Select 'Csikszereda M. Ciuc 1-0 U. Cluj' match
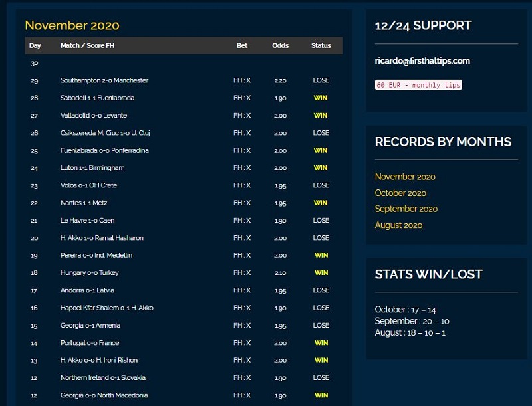532x406 pixels. [x=105, y=133]
